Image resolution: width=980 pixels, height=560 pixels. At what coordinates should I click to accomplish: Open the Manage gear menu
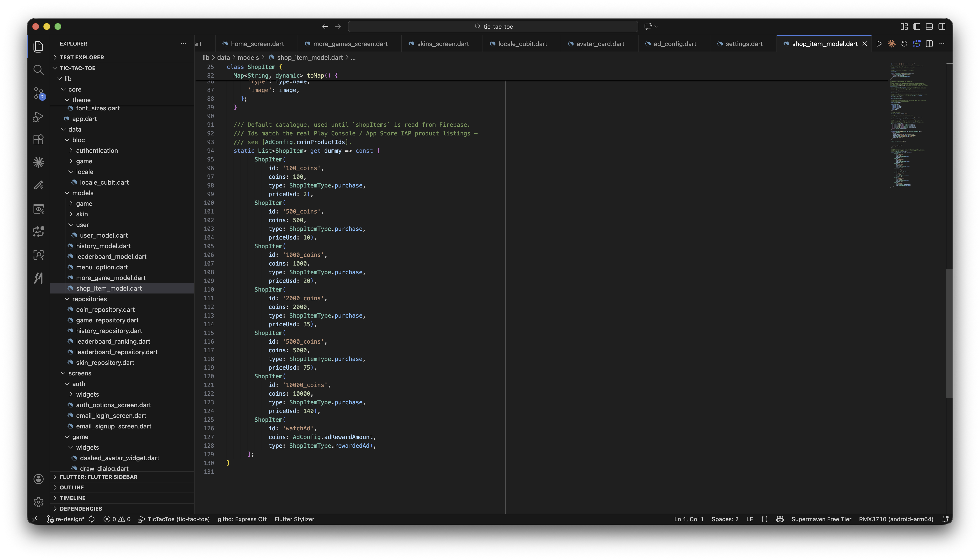click(x=38, y=502)
